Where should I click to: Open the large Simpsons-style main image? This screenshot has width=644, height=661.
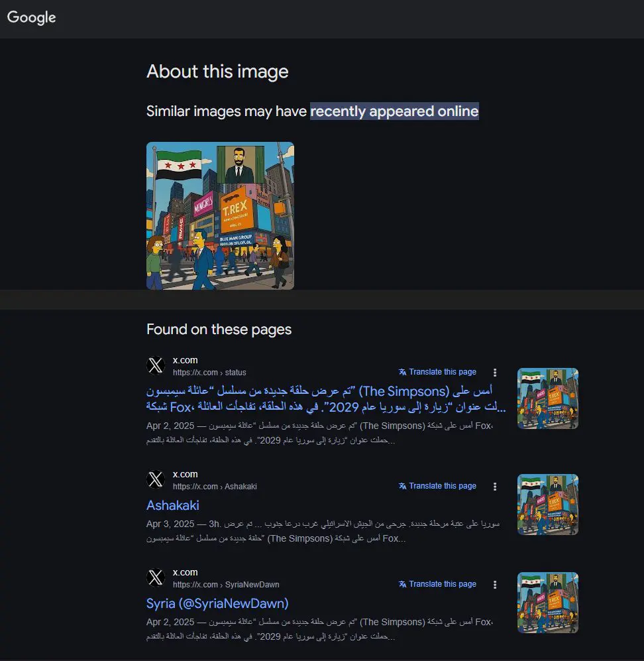click(x=220, y=215)
